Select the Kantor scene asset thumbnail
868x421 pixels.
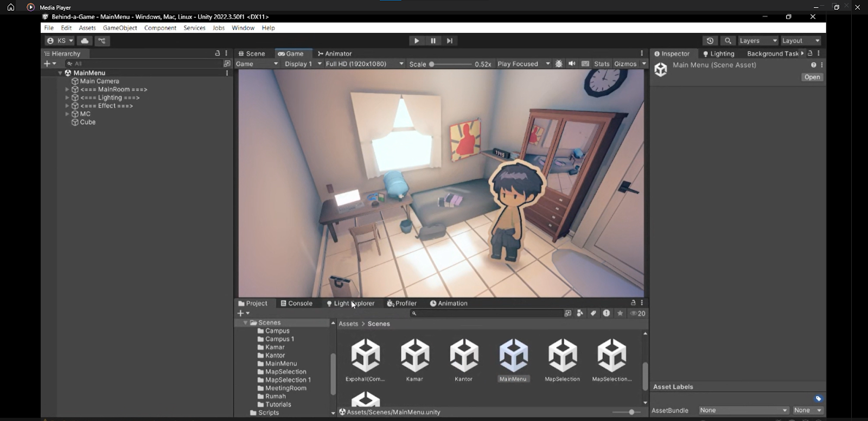(464, 355)
